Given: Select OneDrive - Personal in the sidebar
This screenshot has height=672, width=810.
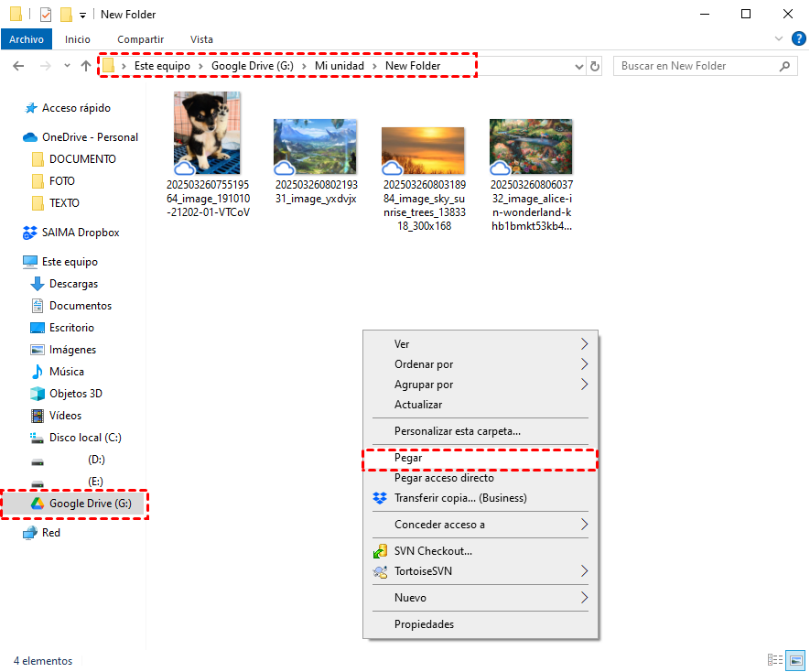Looking at the screenshot, I should coord(81,137).
